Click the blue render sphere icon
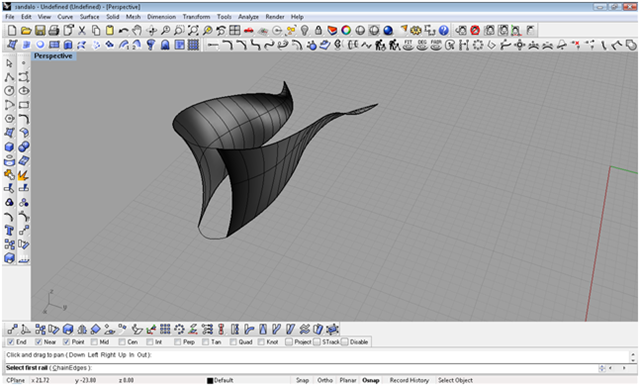Screen dimensions: 640x386 [x=388, y=30]
